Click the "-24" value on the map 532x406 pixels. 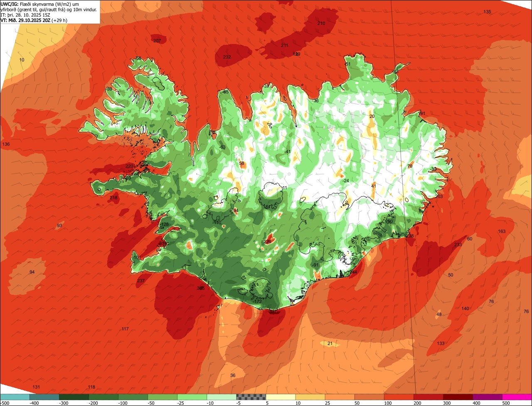pyautogui.click(x=345, y=181)
